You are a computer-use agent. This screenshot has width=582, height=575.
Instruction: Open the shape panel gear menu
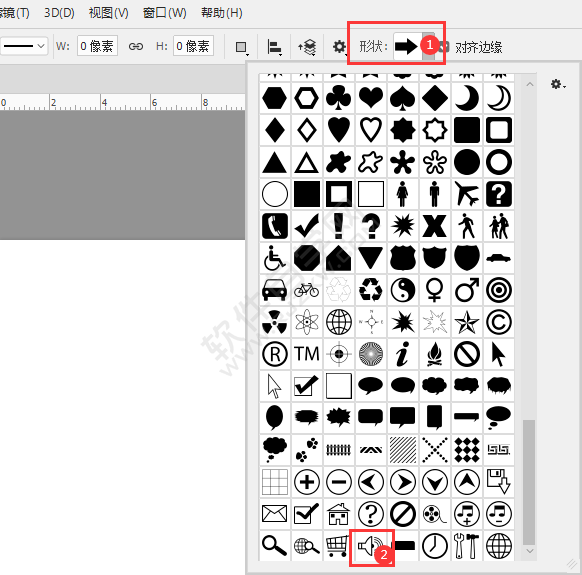pyautogui.click(x=558, y=85)
